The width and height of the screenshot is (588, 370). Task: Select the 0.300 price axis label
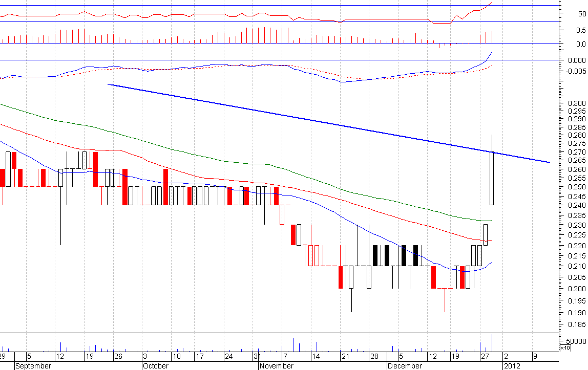577,103
